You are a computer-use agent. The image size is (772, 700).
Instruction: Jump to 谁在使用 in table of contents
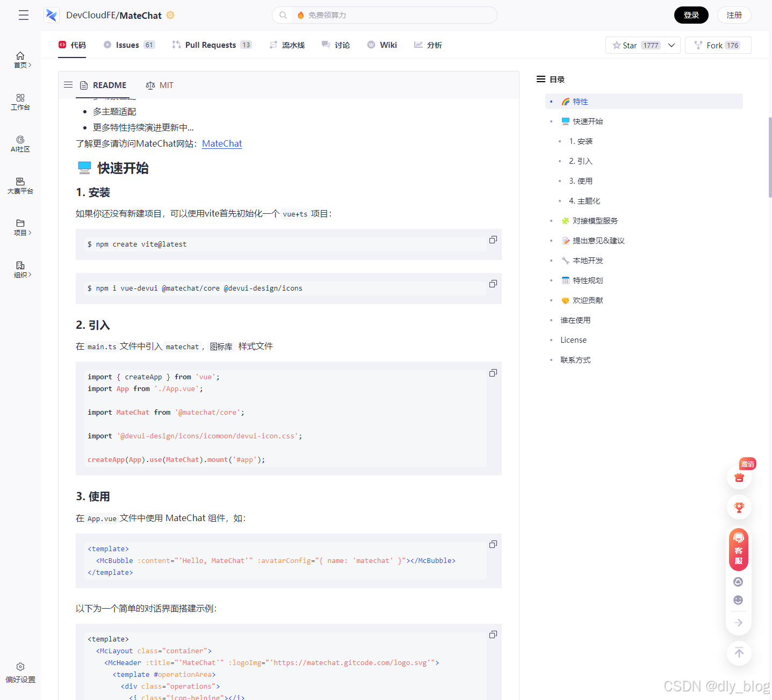point(575,320)
